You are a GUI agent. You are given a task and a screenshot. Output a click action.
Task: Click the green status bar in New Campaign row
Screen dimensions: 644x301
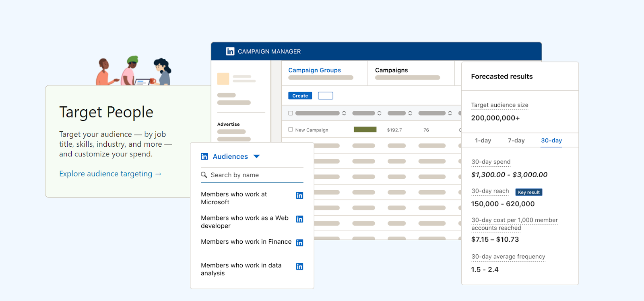[x=365, y=130]
